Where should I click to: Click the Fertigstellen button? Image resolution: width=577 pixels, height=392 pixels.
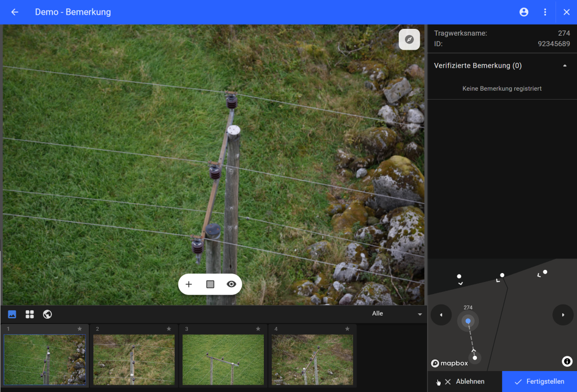coord(539,382)
